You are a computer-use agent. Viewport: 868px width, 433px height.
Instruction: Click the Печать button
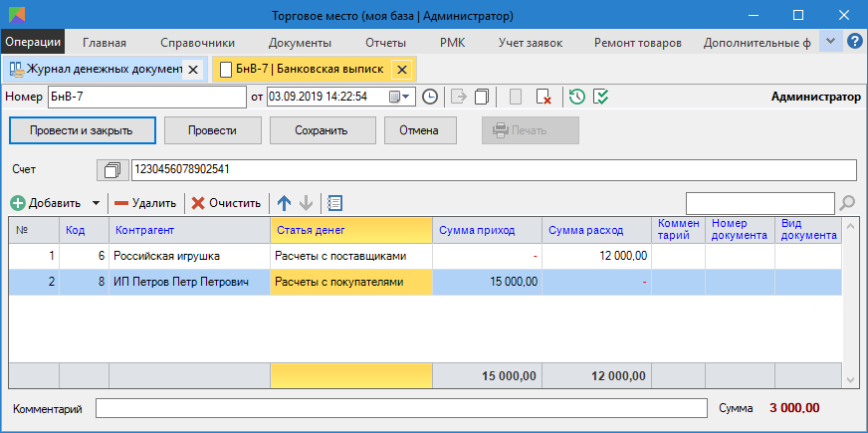pyautogui.click(x=531, y=130)
